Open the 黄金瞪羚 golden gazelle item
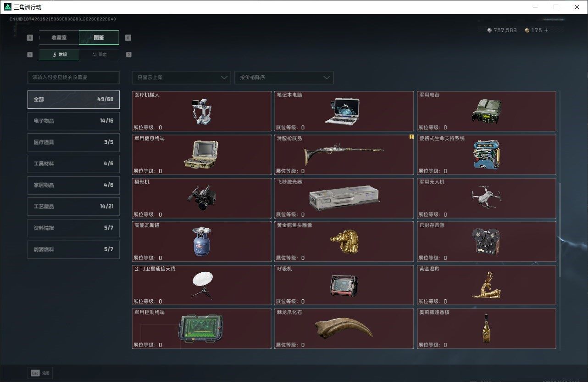588x382 pixels. pyautogui.click(x=487, y=285)
